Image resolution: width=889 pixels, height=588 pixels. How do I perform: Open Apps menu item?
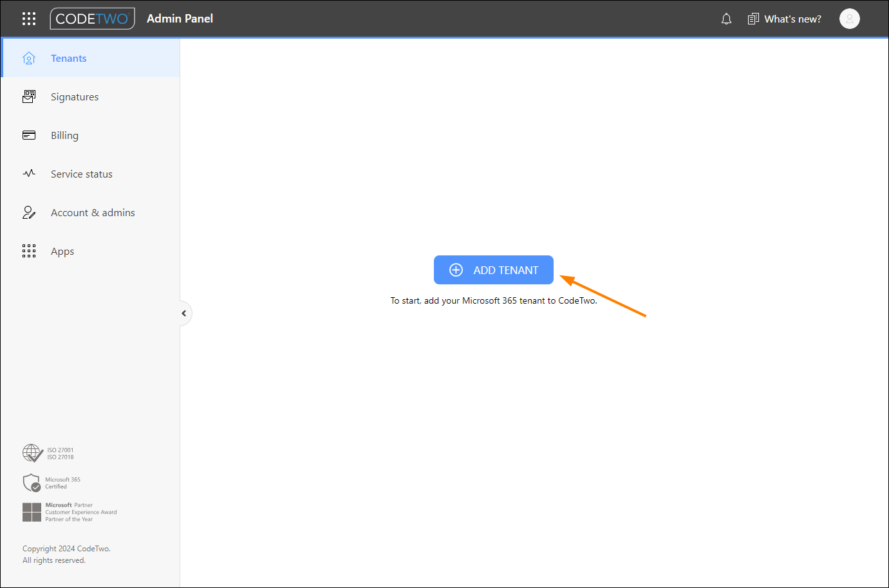pos(91,251)
